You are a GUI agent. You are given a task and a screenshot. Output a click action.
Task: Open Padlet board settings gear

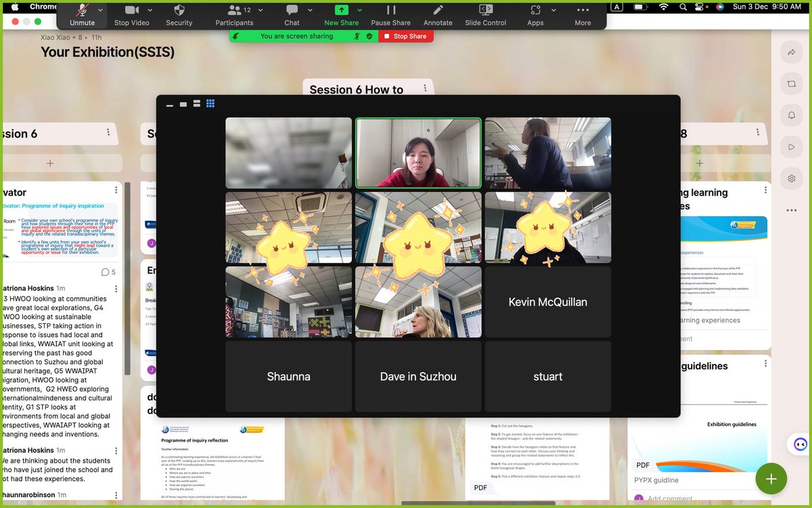[x=791, y=178]
